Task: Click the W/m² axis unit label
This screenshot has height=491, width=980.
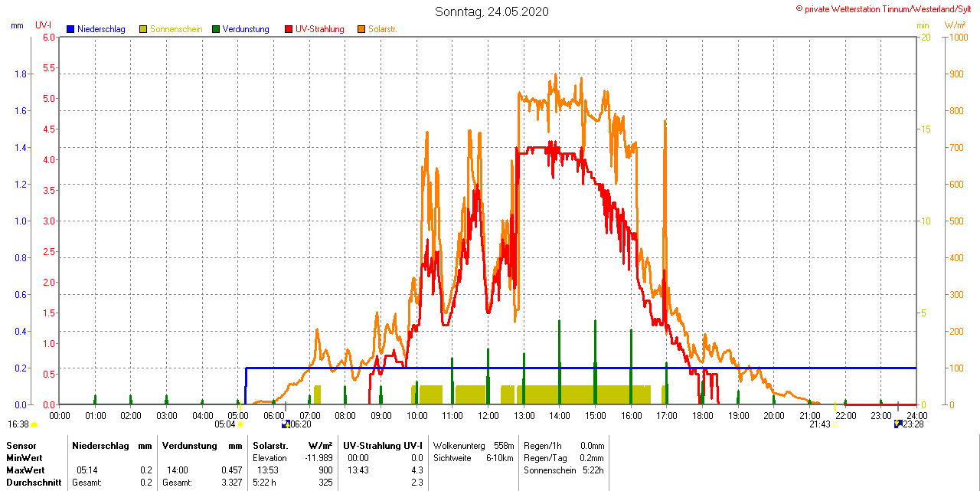Action: tap(955, 25)
